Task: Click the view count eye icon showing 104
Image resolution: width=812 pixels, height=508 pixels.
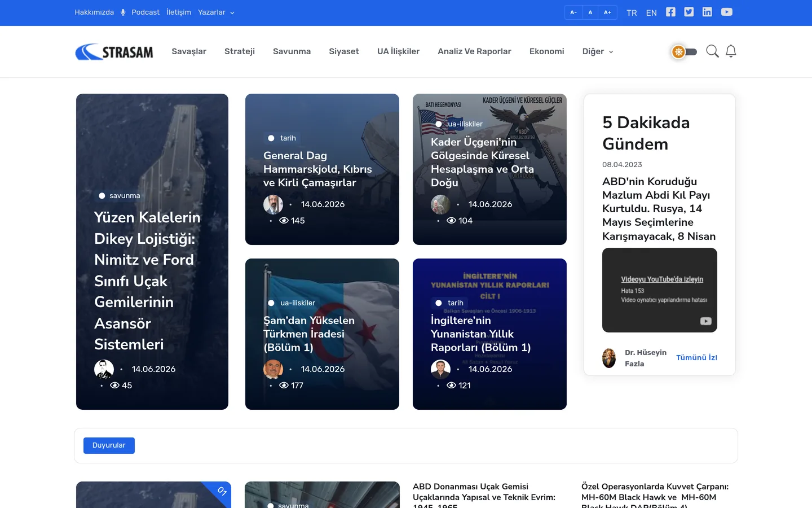Action: coord(452,221)
